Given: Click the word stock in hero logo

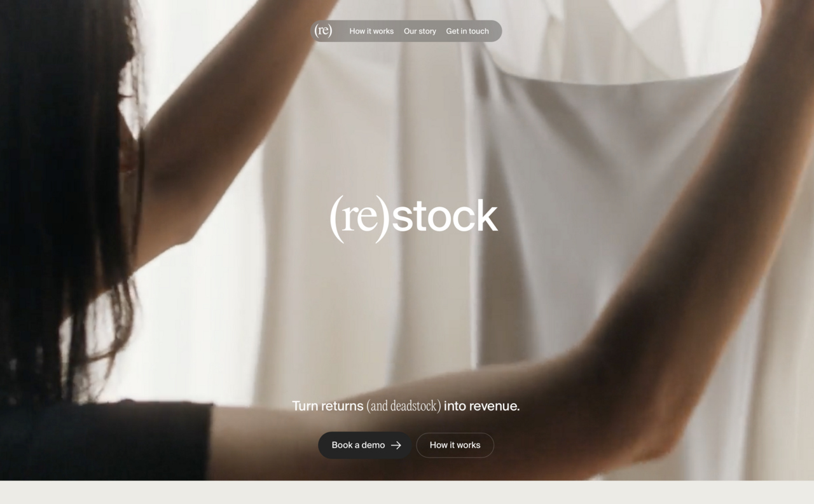Looking at the screenshot, I should point(445,217).
